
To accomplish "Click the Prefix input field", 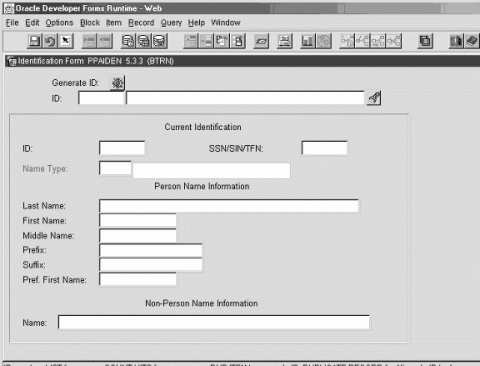I will coord(151,250).
